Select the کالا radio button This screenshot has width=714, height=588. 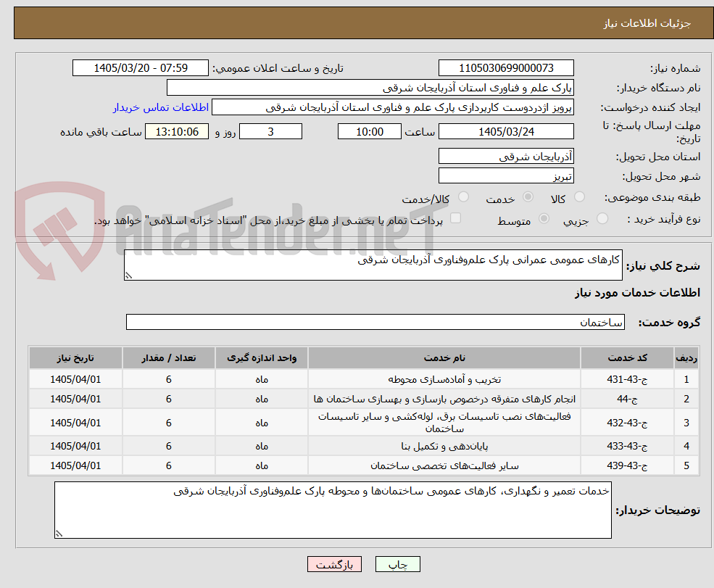[x=579, y=196]
